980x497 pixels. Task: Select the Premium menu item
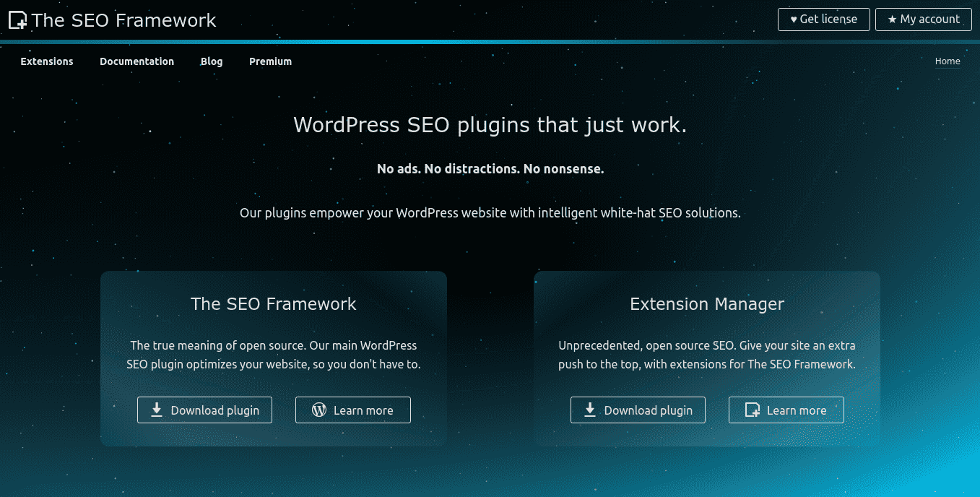(270, 61)
